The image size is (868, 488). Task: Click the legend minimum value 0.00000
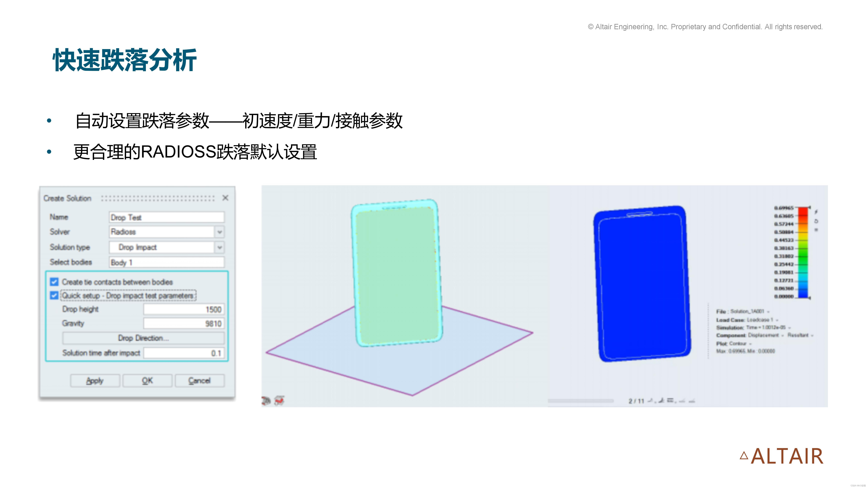tap(784, 296)
